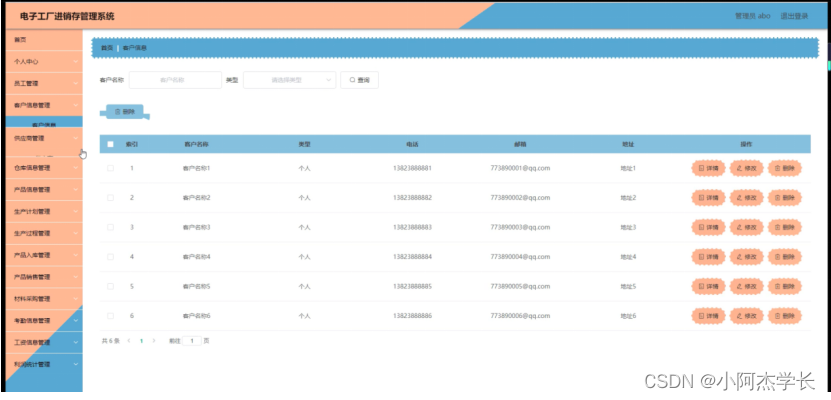Open the 类型 selection dropdown
Viewport: 831px width, 400px height.
[289, 80]
